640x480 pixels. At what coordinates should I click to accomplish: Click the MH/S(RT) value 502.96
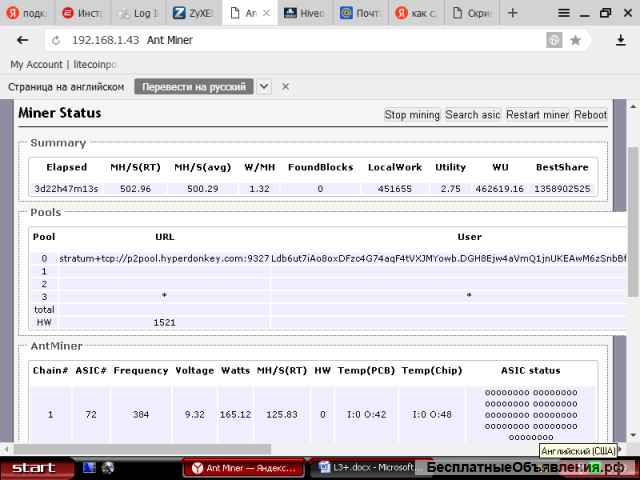[x=136, y=189]
